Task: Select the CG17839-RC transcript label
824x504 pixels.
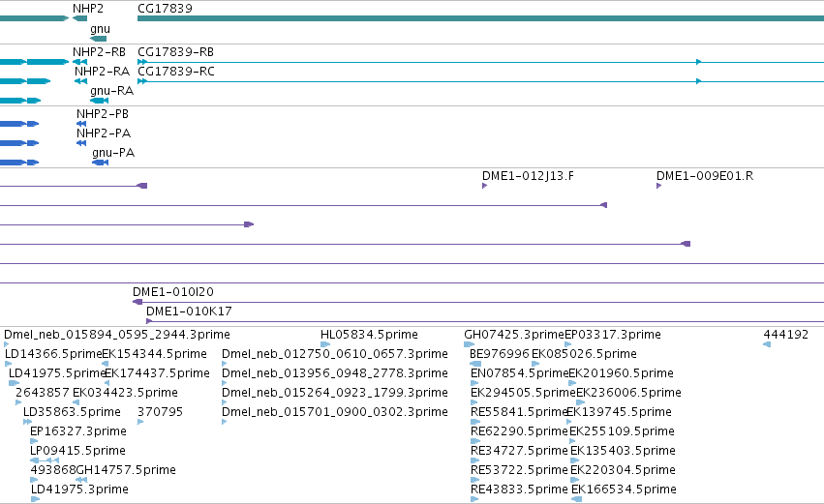Action: coord(176,72)
